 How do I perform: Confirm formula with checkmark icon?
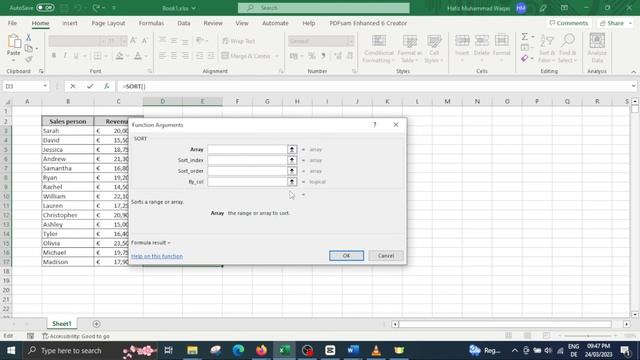pos(90,86)
